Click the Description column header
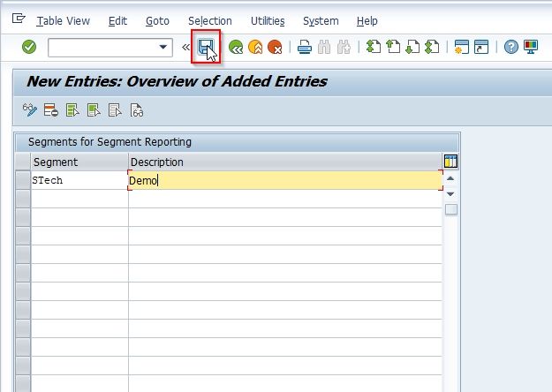 click(284, 162)
